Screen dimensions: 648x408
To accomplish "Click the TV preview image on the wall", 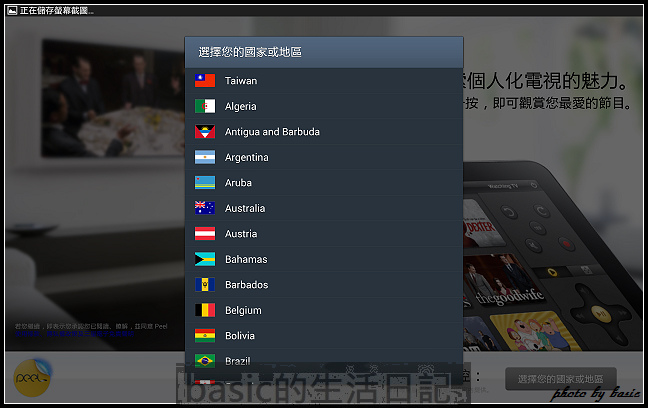I will click(113, 99).
